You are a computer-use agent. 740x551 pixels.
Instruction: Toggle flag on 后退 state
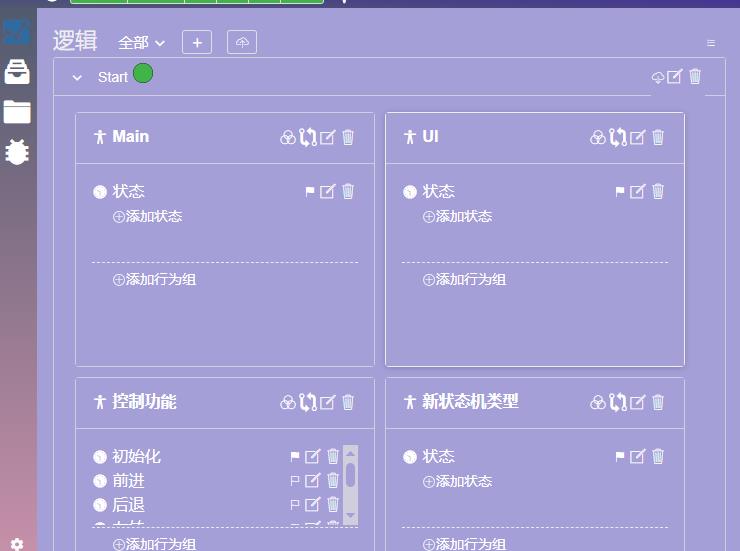(x=294, y=505)
